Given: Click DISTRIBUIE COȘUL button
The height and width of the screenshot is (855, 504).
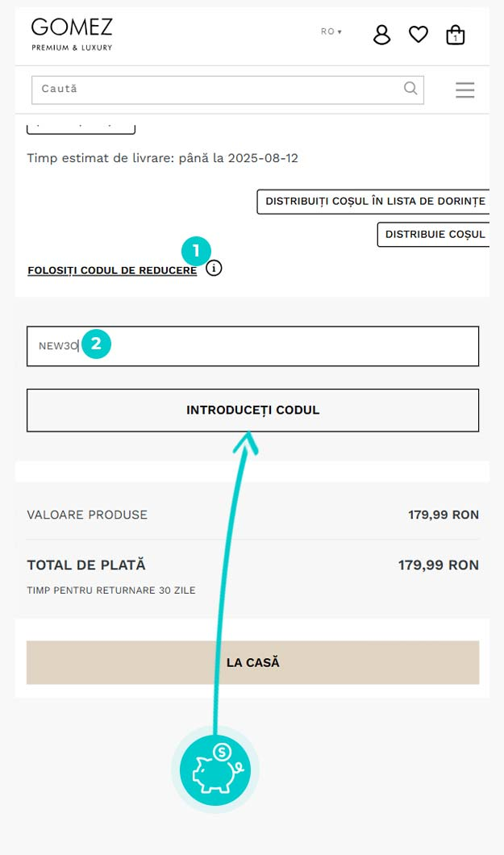Looking at the screenshot, I should [434, 234].
